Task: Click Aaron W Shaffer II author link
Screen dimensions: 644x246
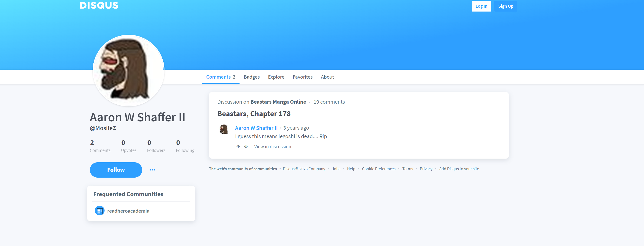Action: click(256, 128)
